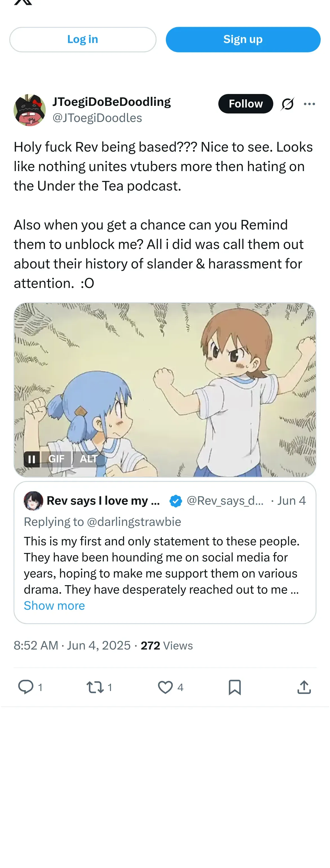The width and height of the screenshot is (330, 868).
Task: Open the @darlingstrawbie mention link
Action: click(x=134, y=522)
